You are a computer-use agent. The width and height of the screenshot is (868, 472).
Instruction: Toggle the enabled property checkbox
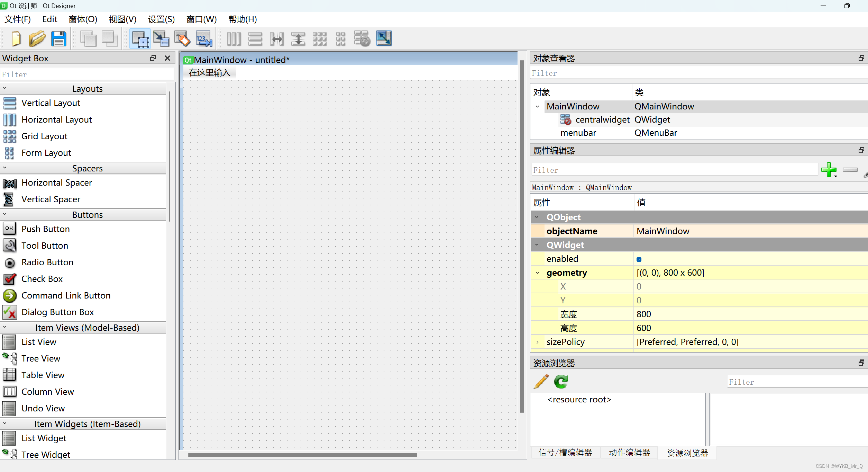click(x=639, y=259)
